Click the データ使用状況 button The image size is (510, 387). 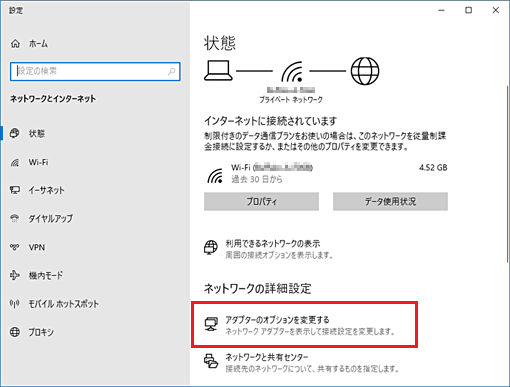click(x=390, y=201)
